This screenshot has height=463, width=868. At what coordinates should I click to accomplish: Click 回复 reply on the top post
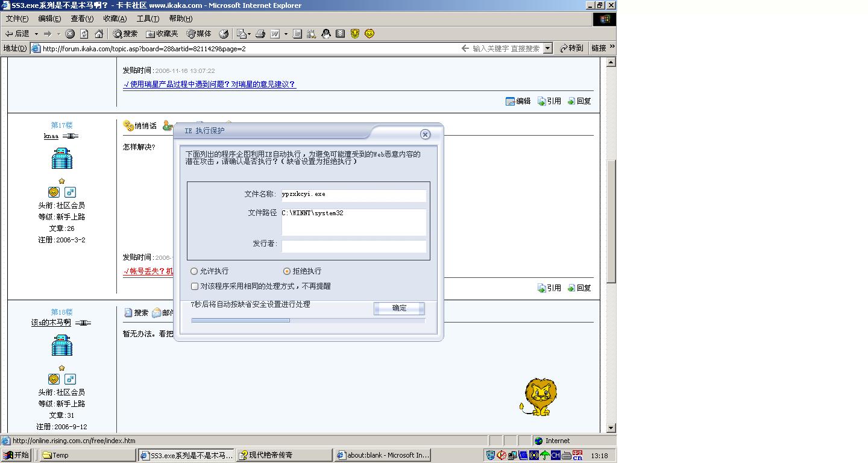579,101
